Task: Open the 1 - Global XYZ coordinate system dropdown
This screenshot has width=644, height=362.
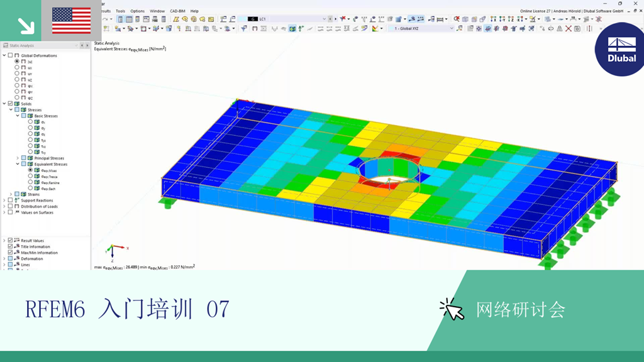Action: click(452, 28)
